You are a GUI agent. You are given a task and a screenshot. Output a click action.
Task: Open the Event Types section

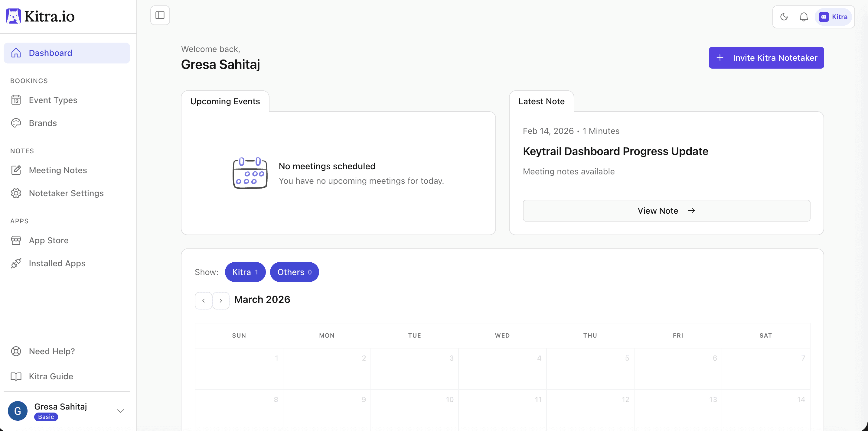click(x=53, y=100)
